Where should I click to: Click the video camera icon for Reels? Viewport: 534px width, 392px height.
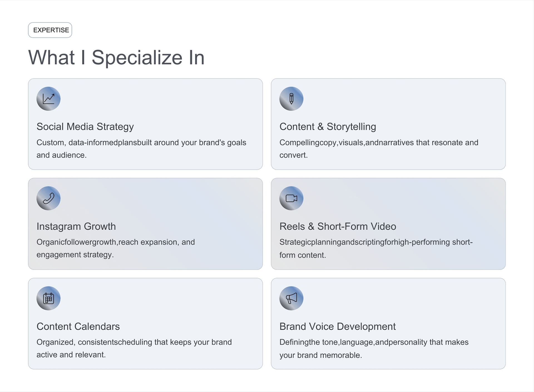tap(291, 198)
